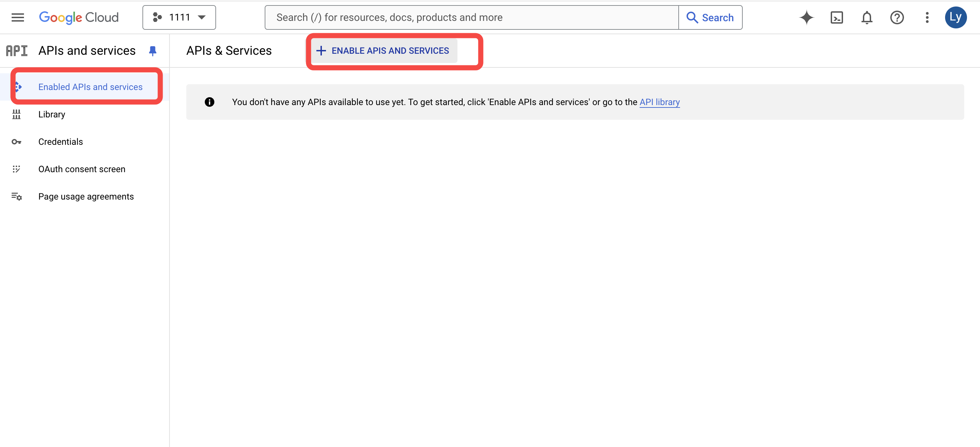Unpin APIs and services pin icon
The width and height of the screenshot is (980, 447).
coord(153,51)
